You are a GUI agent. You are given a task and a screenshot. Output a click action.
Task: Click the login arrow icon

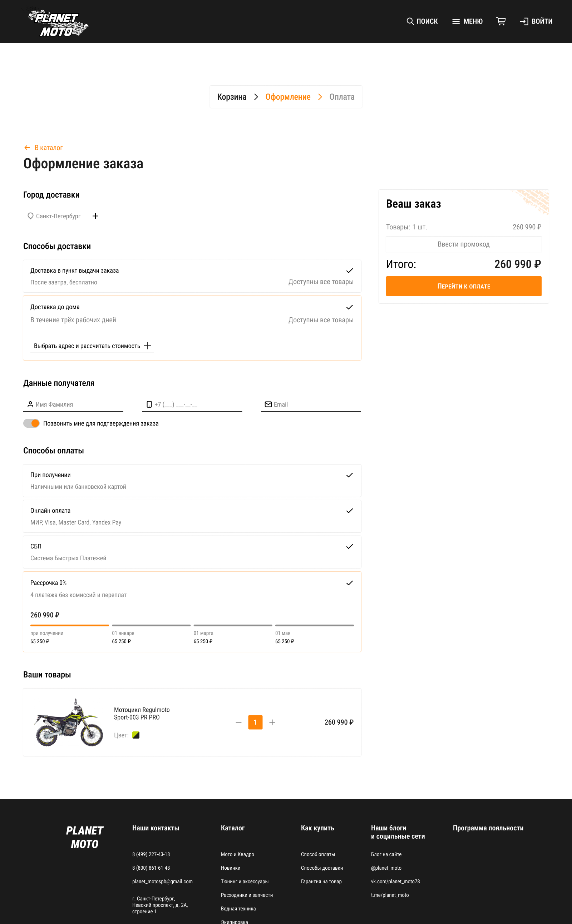(x=524, y=21)
